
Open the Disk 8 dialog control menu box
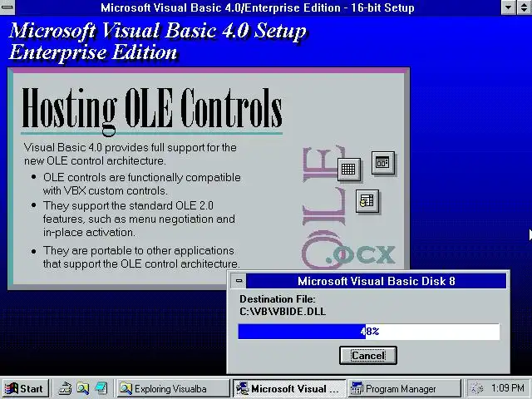click(x=239, y=281)
